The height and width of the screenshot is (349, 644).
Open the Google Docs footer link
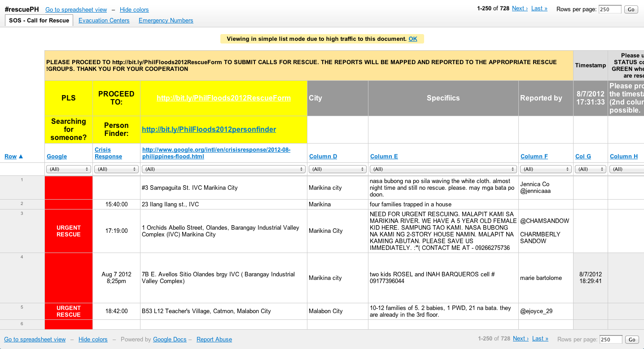(170, 340)
